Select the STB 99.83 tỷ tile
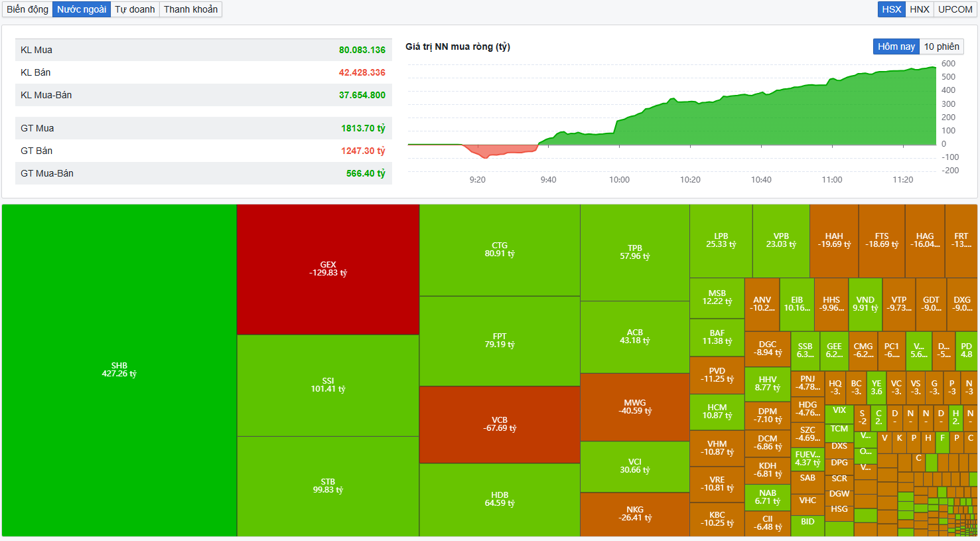Image resolution: width=980 pixels, height=541 pixels. pyautogui.click(x=328, y=487)
